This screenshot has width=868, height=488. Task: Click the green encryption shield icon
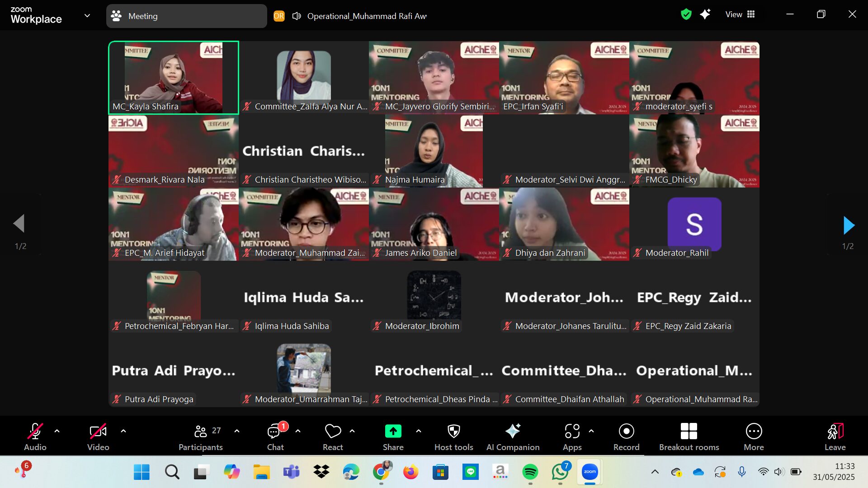point(686,14)
